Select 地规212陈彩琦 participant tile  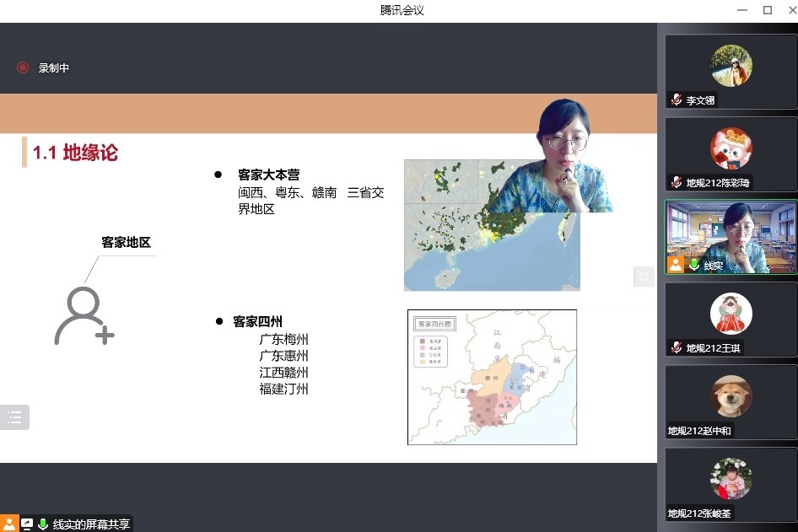(x=731, y=150)
